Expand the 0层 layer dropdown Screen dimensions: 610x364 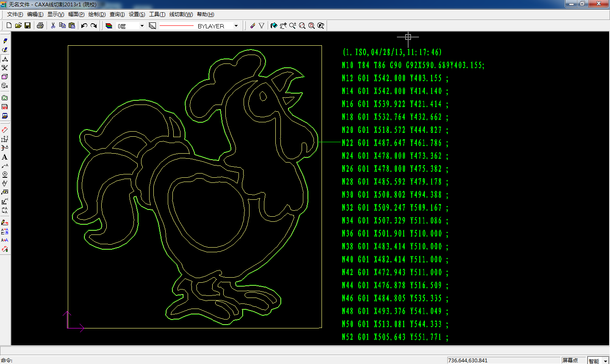click(142, 26)
